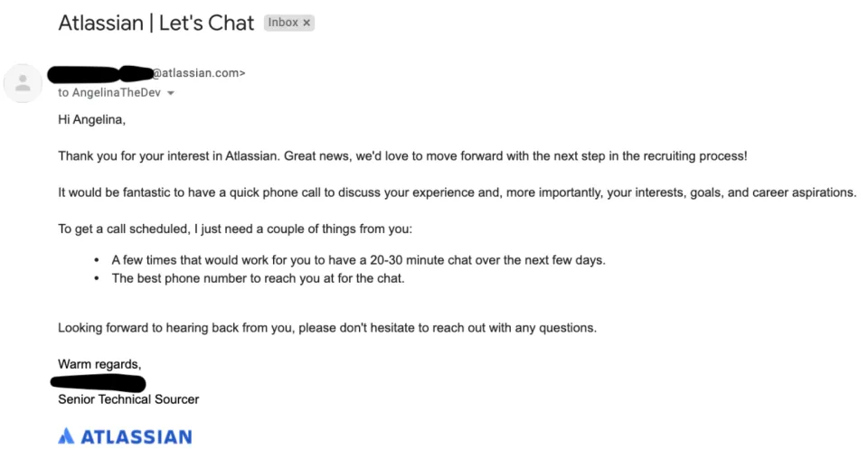Click the "to AngelinaTheDev" recipient text
The image size is (868, 459).
[109, 93]
